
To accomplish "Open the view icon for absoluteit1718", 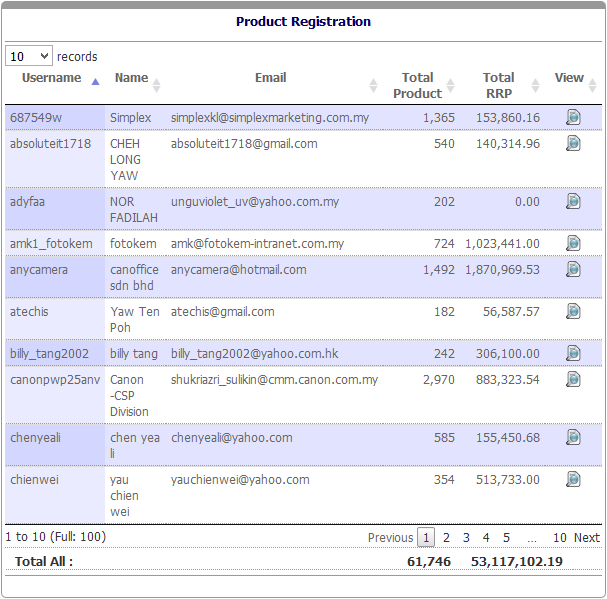I will pos(573,144).
